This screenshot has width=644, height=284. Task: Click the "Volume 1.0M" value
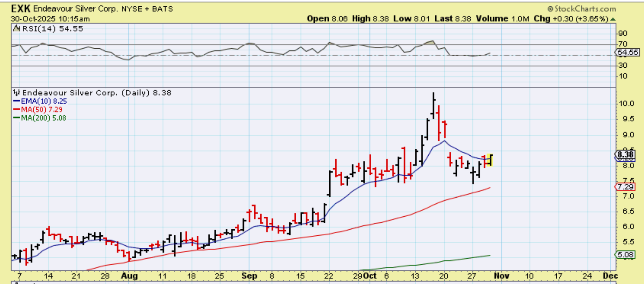[x=502, y=19]
